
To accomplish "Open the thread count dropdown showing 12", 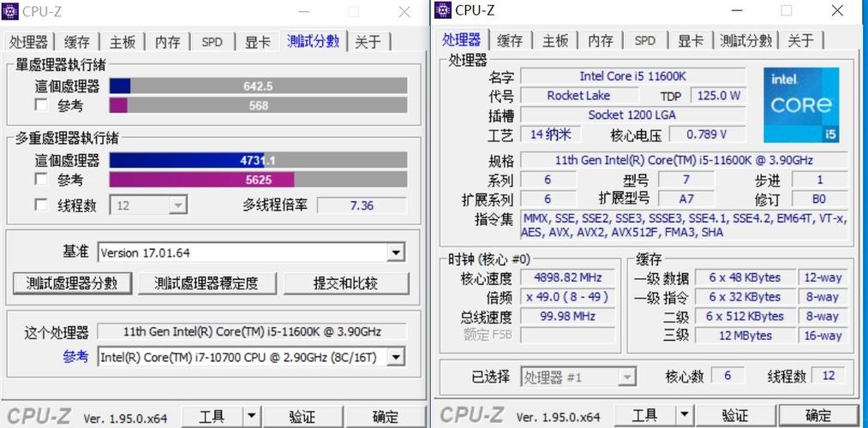I will [148, 205].
